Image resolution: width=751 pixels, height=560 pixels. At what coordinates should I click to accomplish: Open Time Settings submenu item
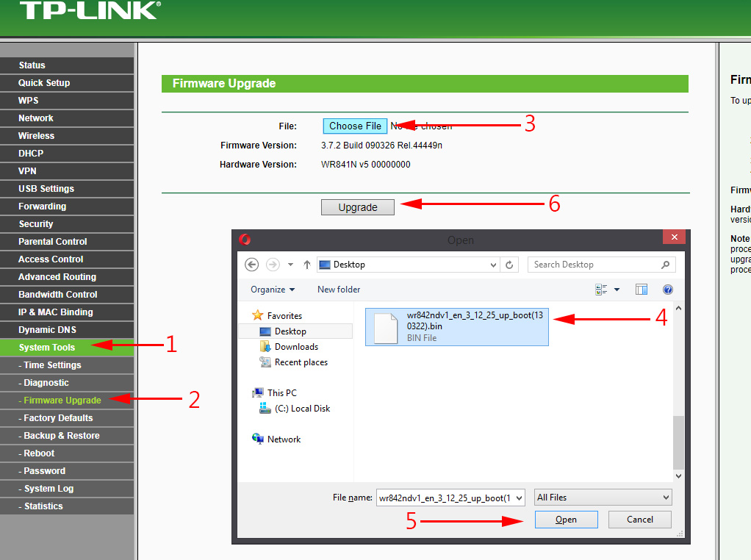[67, 365]
